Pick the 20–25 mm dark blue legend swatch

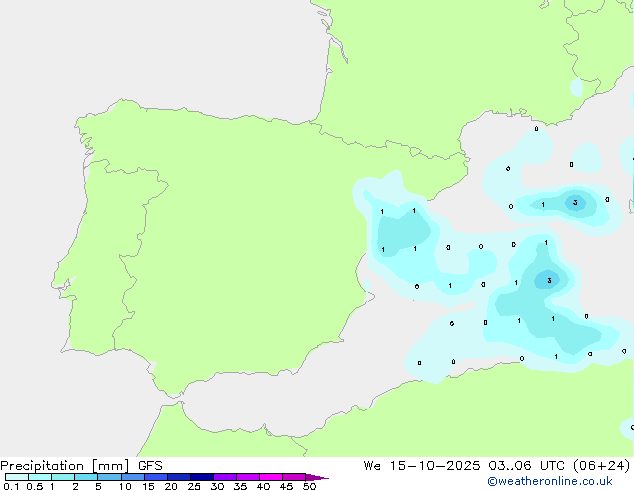179,477
